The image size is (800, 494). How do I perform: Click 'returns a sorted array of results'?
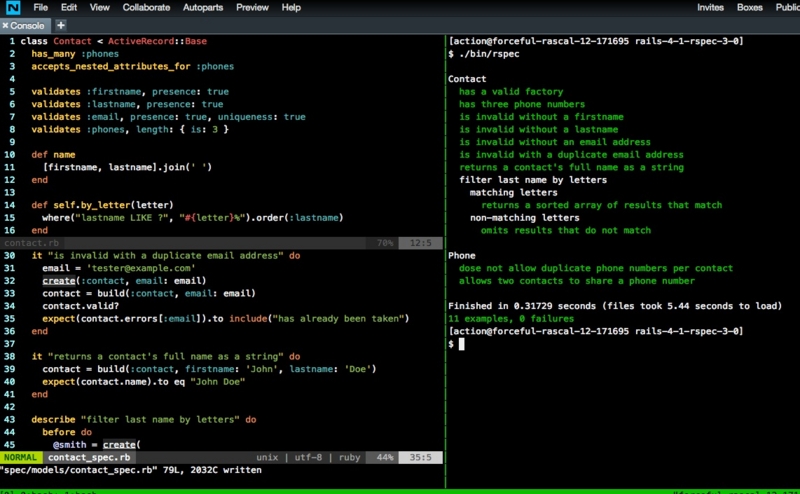tap(602, 205)
